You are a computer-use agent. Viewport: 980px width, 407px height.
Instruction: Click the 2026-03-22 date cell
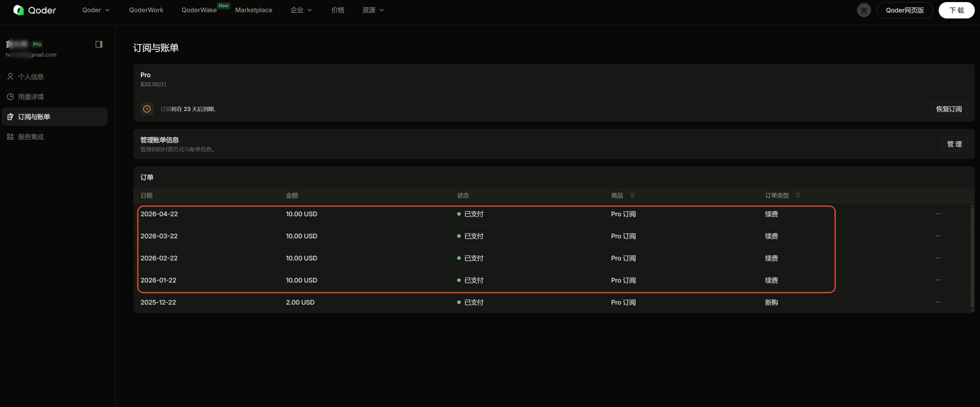pos(159,236)
